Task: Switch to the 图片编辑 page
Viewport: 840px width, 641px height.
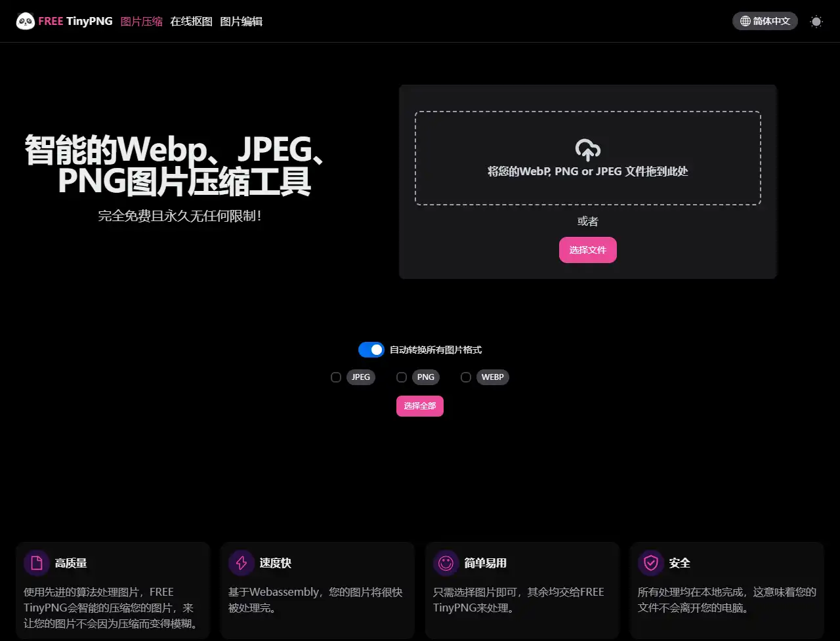Action: pyautogui.click(x=241, y=22)
